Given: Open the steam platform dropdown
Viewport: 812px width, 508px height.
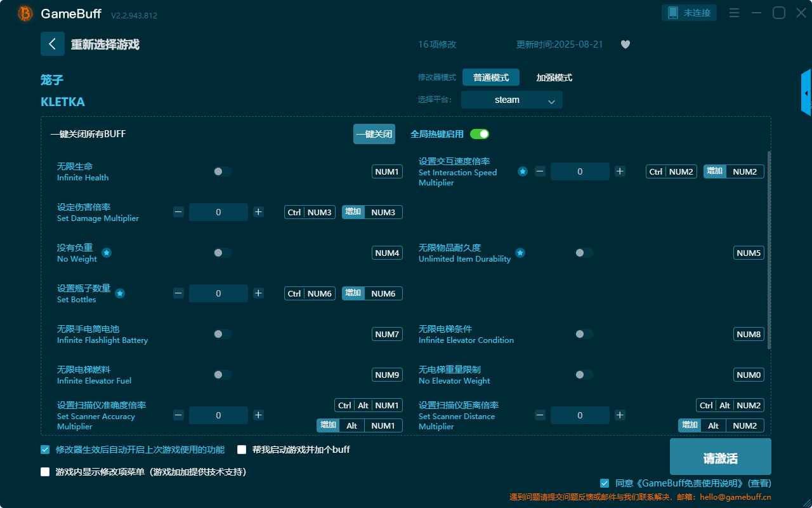Looking at the screenshot, I should point(512,100).
